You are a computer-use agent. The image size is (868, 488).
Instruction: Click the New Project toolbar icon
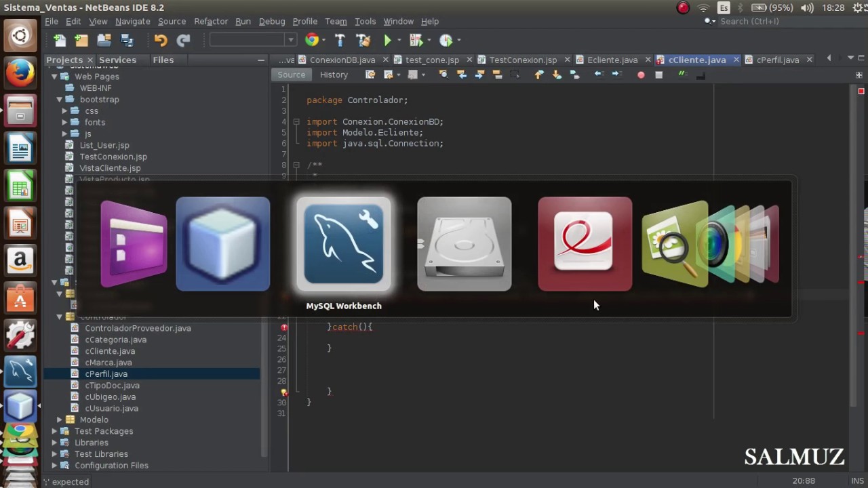(x=81, y=40)
